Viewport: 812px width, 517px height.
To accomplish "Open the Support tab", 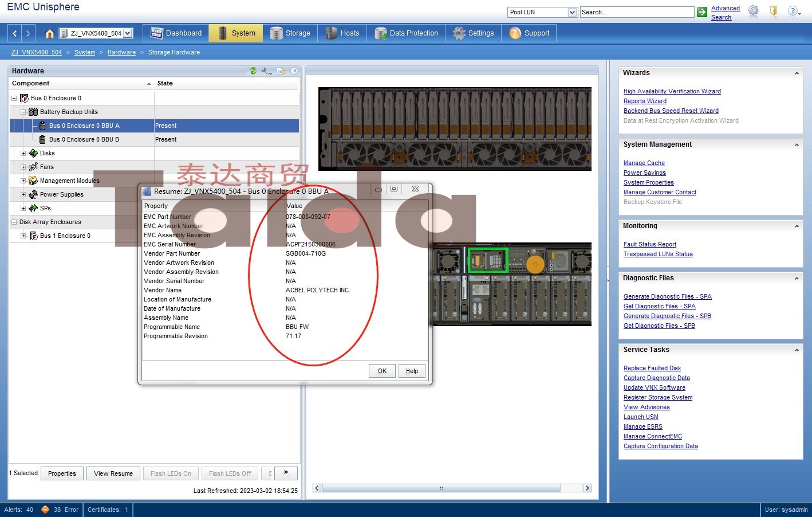I will coord(530,33).
